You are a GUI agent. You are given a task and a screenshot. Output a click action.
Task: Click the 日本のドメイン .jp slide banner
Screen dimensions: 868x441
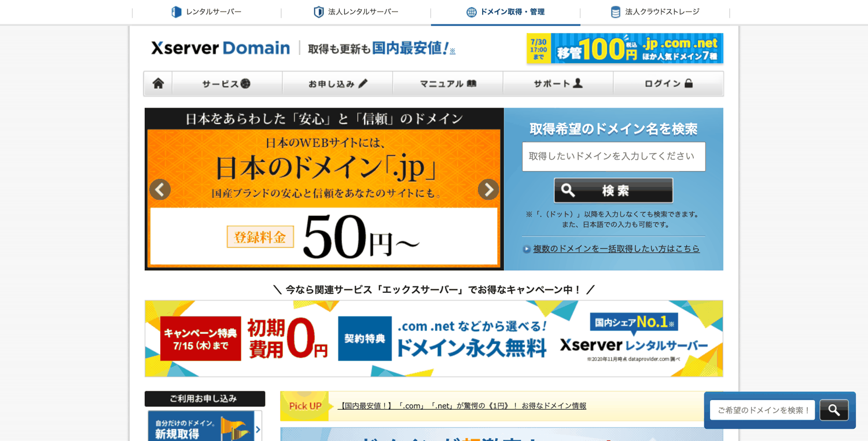pyautogui.click(x=324, y=189)
